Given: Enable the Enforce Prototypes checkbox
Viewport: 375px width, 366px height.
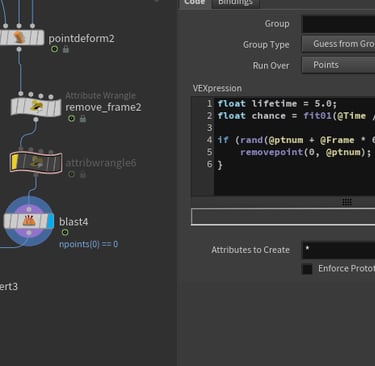Looking at the screenshot, I should pyautogui.click(x=307, y=269).
